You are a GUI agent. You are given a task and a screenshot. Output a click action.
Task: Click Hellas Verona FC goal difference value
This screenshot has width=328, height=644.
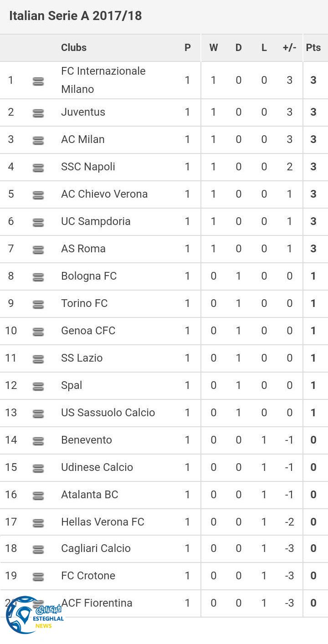(x=289, y=522)
